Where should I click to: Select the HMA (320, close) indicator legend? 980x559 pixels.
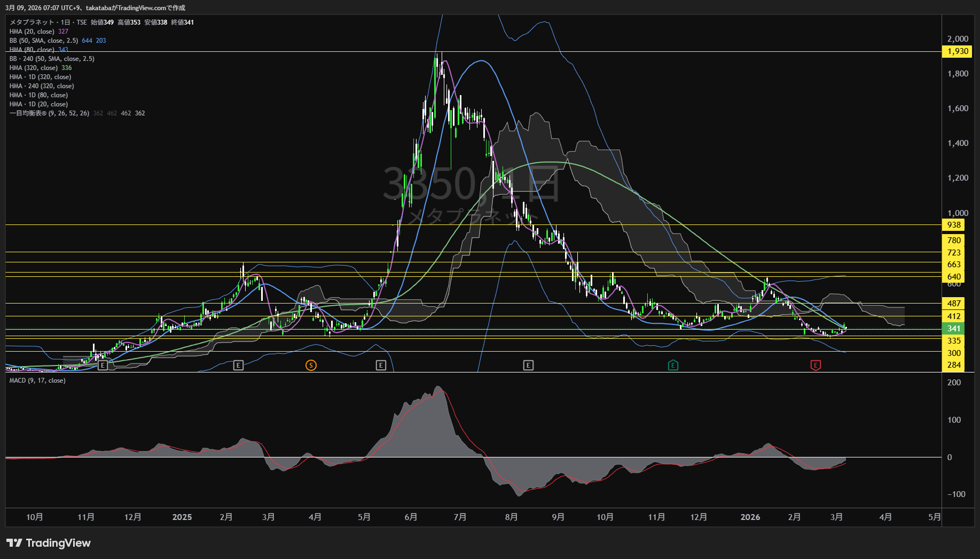click(x=34, y=68)
